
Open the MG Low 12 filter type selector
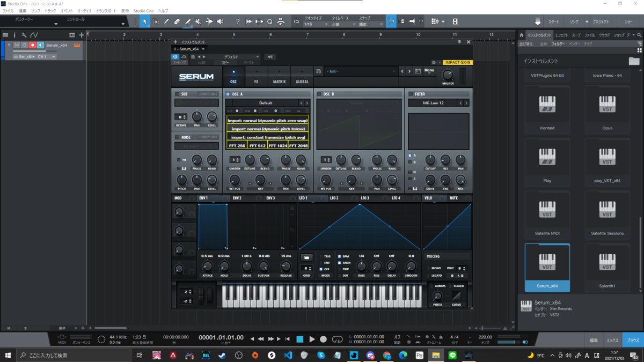(434, 103)
